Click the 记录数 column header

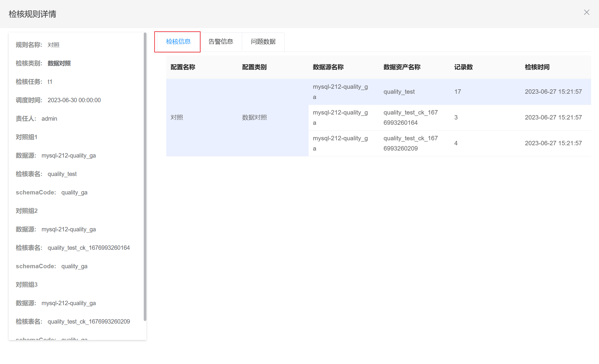[x=463, y=67]
